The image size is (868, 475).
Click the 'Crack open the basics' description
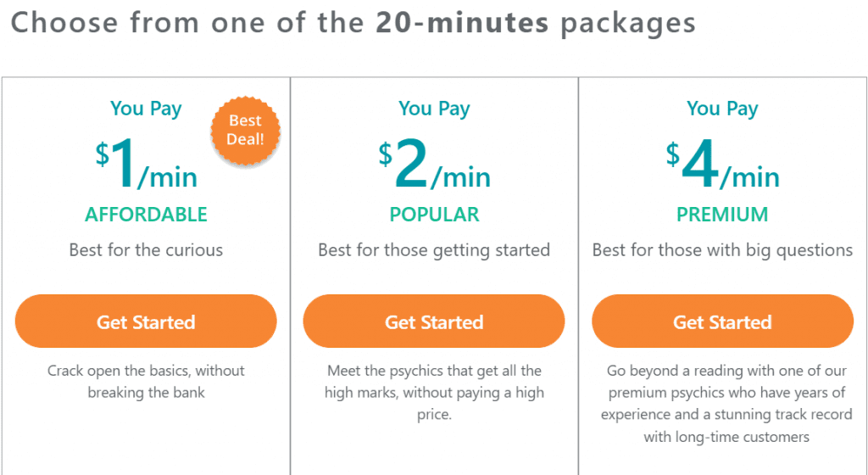(x=146, y=382)
